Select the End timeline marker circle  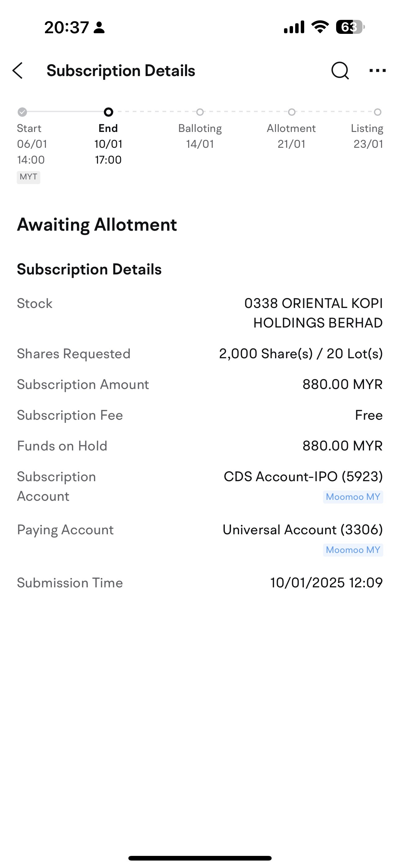[x=109, y=112]
